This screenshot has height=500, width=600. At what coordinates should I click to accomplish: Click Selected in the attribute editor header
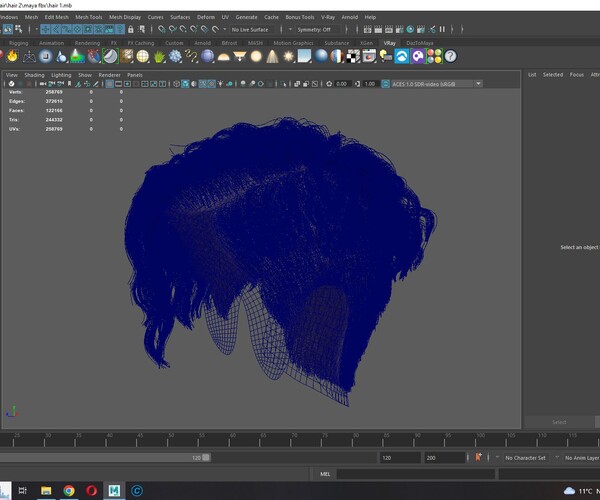pos(553,75)
